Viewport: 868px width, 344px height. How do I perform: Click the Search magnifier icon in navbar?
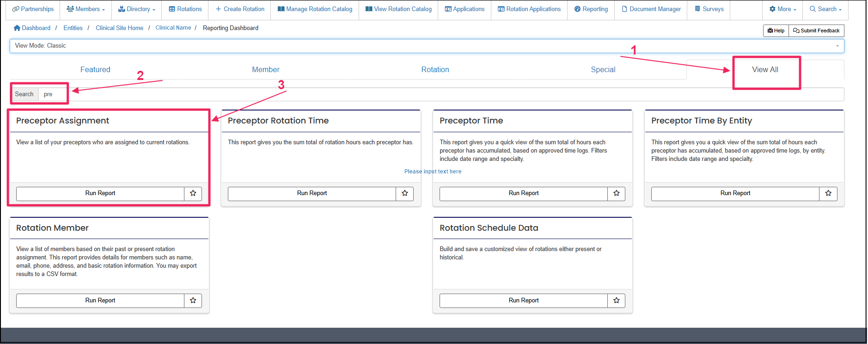813,9
